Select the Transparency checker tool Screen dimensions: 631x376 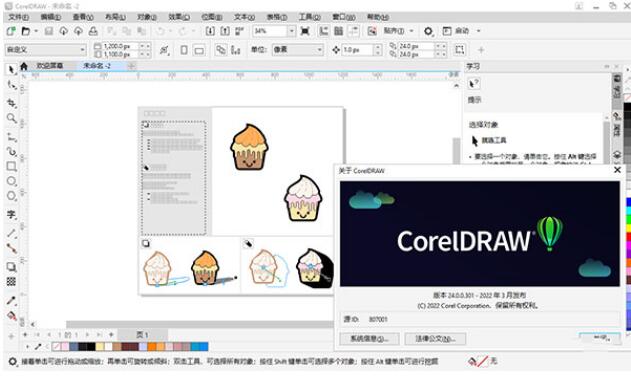11,281
